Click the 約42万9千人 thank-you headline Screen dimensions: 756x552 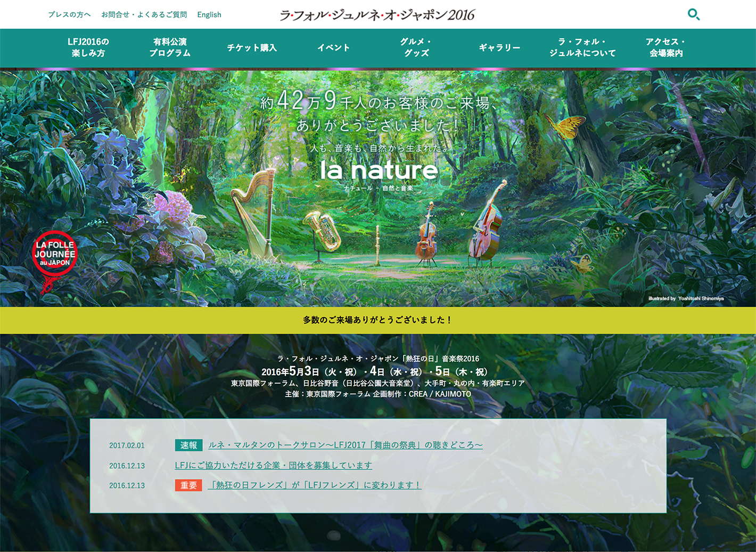(x=379, y=111)
